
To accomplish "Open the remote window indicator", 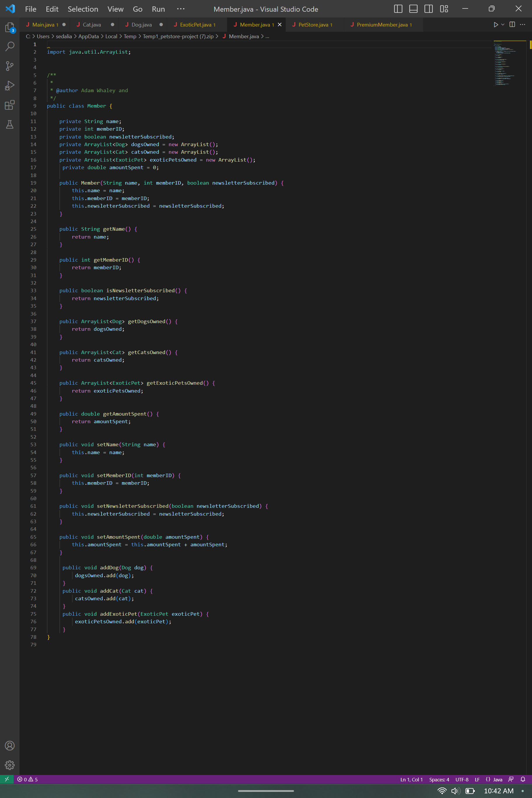I will pos(6,779).
